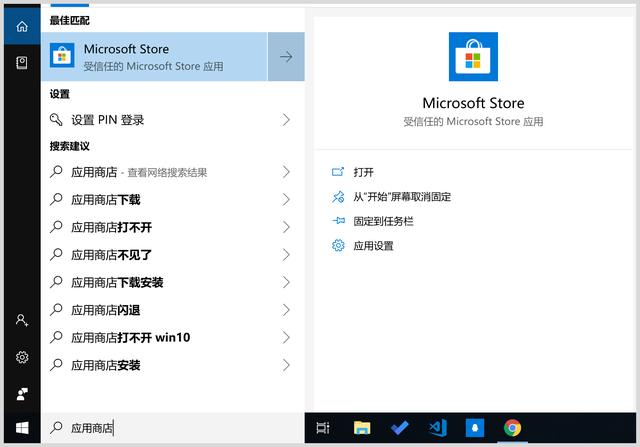The width and height of the screenshot is (640, 447).
Task: Choose 固定到任务栏
Action: coord(383,221)
